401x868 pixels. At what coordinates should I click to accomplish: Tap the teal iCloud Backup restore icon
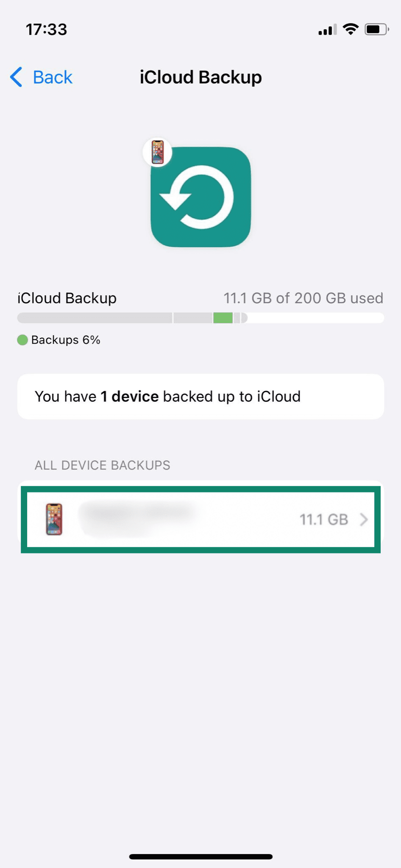(x=200, y=197)
